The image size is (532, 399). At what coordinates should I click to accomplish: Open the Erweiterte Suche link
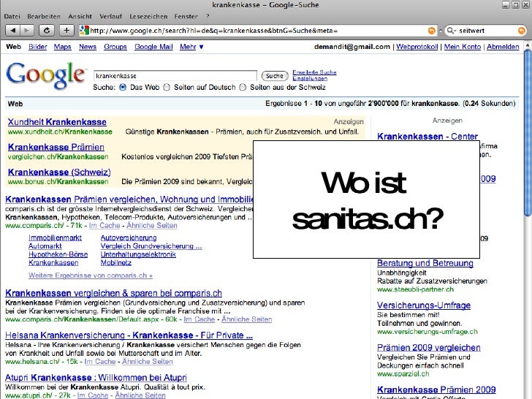(x=314, y=72)
